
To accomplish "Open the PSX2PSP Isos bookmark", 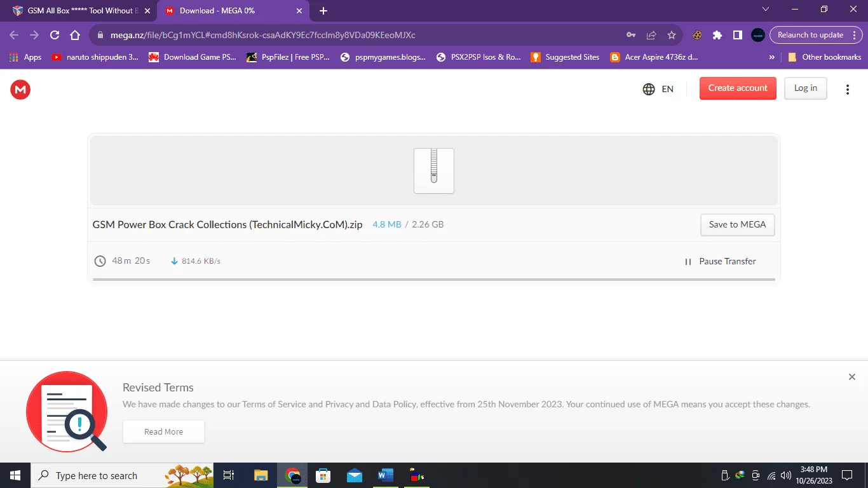I will (478, 57).
